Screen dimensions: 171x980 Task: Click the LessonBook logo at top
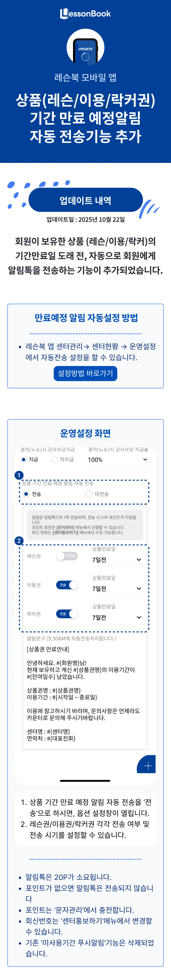coord(85,14)
